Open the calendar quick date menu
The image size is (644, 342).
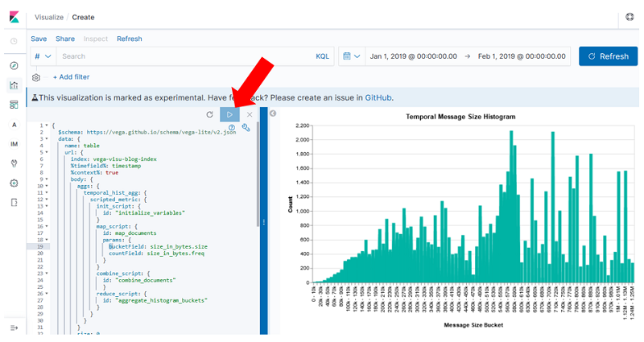tap(350, 56)
